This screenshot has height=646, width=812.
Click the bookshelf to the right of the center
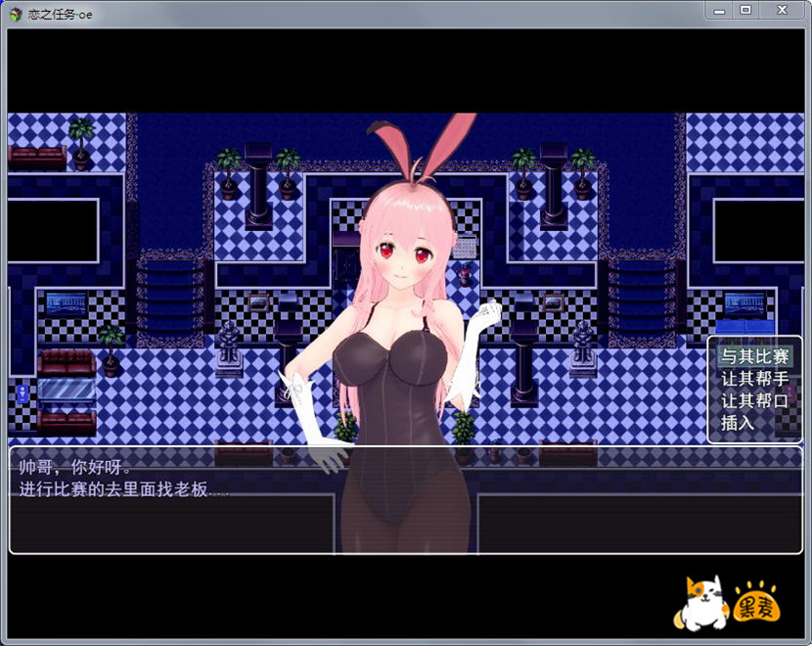641,296
